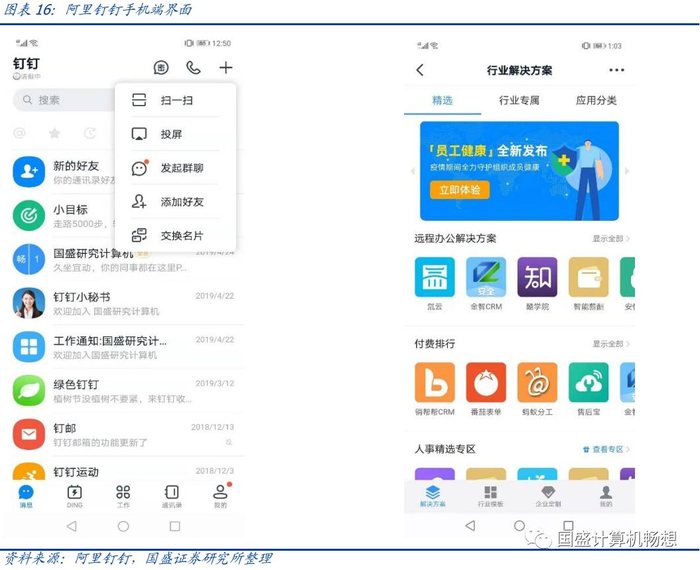Switch to 我的 tab on solutions page
The width and height of the screenshot is (700, 570).
point(606,496)
